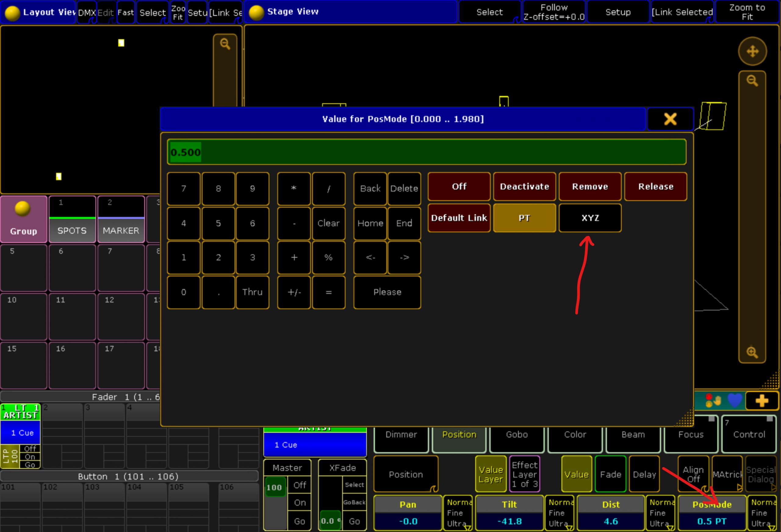Screen dimensions: 781x532
Task: Click the Release button
Action: (x=656, y=186)
